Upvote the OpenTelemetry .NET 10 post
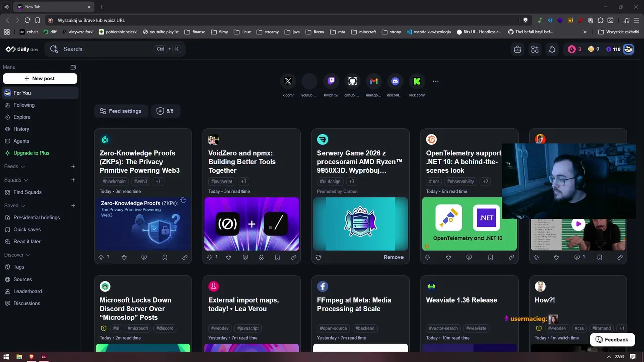The height and width of the screenshot is (362, 644). (427, 257)
